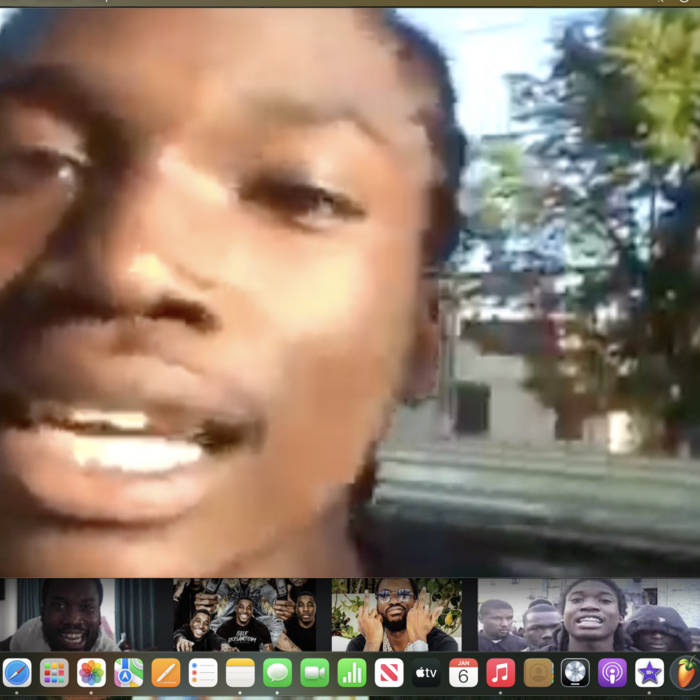This screenshot has width=700, height=700.
Task: Open the FaceTime app
Action: [x=315, y=672]
